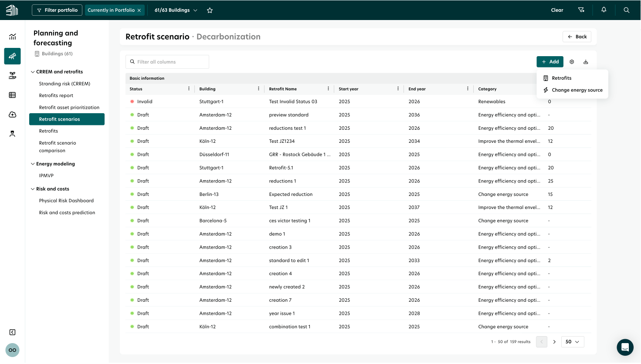Open the data table sidebar icon

[13, 95]
